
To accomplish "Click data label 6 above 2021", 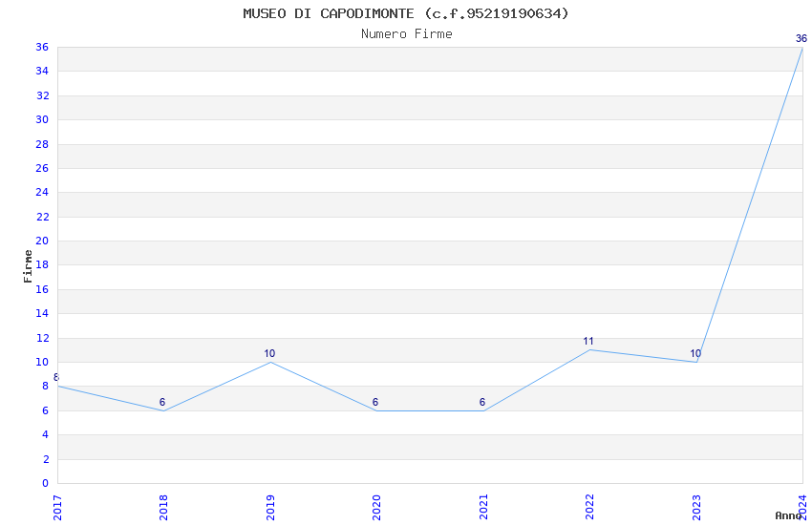I will point(482,402).
